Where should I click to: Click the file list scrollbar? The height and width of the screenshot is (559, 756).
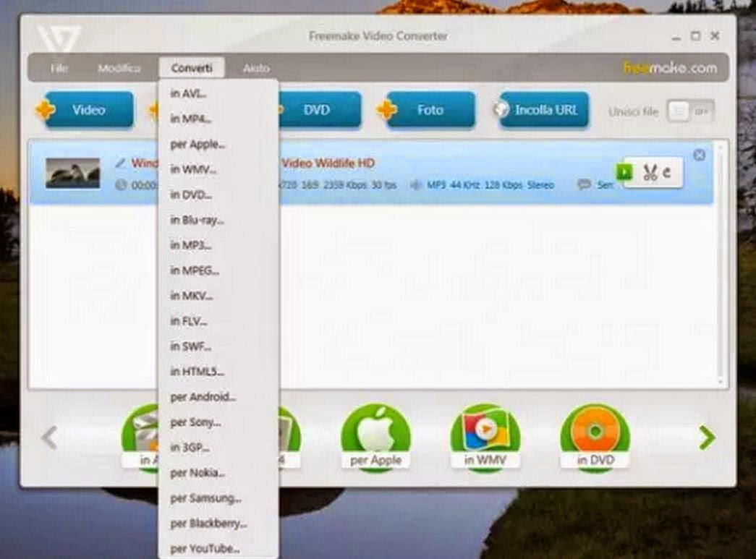(721, 264)
